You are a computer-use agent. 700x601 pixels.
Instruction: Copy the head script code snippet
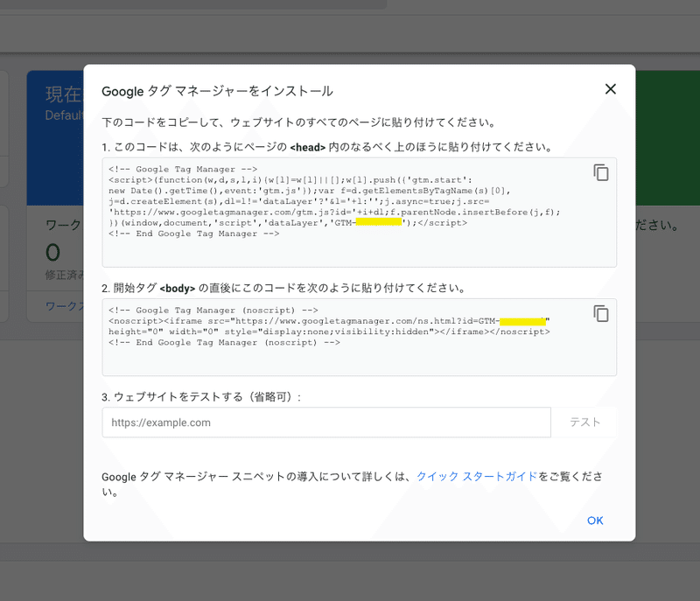pyautogui.click(x=601, y=172)
